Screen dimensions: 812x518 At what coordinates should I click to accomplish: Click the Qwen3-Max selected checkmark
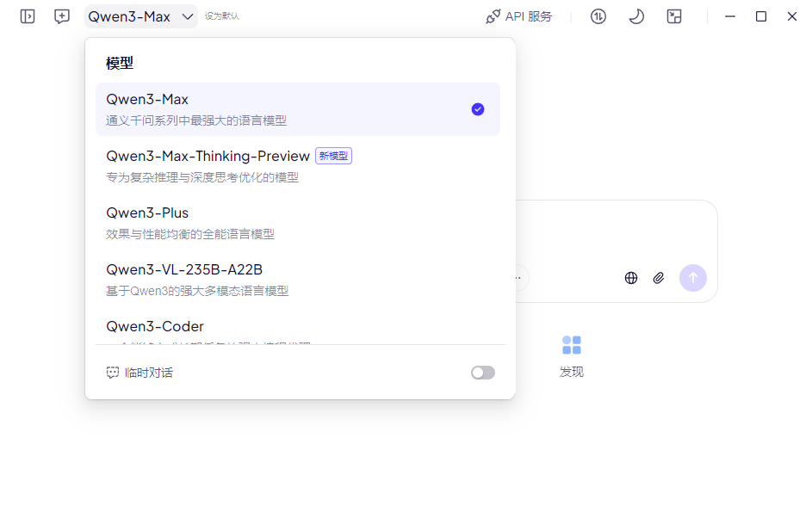click(478, 109)
